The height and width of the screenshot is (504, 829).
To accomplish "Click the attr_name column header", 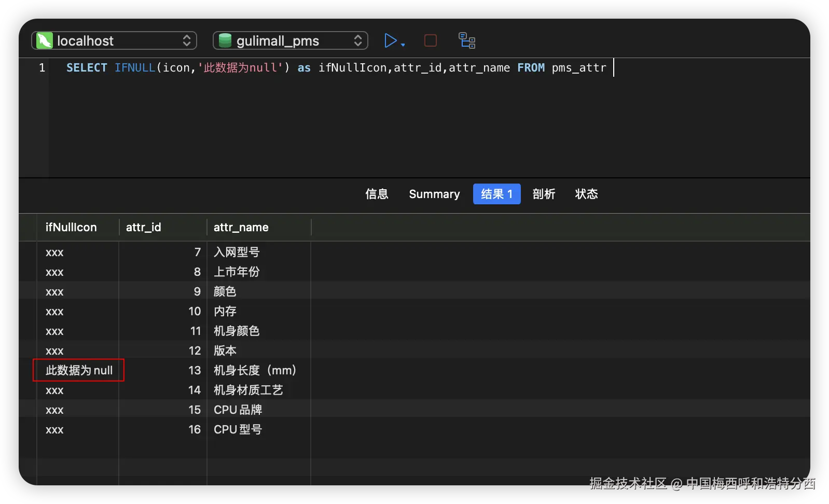I will point(259,227).
